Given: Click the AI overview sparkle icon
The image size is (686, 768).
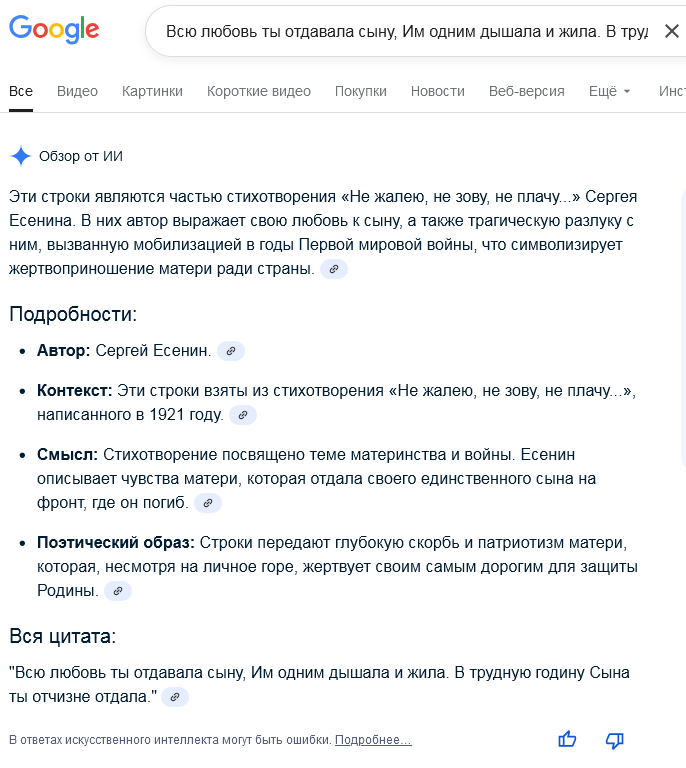Looking at the screenshot, I should point(21,156).
